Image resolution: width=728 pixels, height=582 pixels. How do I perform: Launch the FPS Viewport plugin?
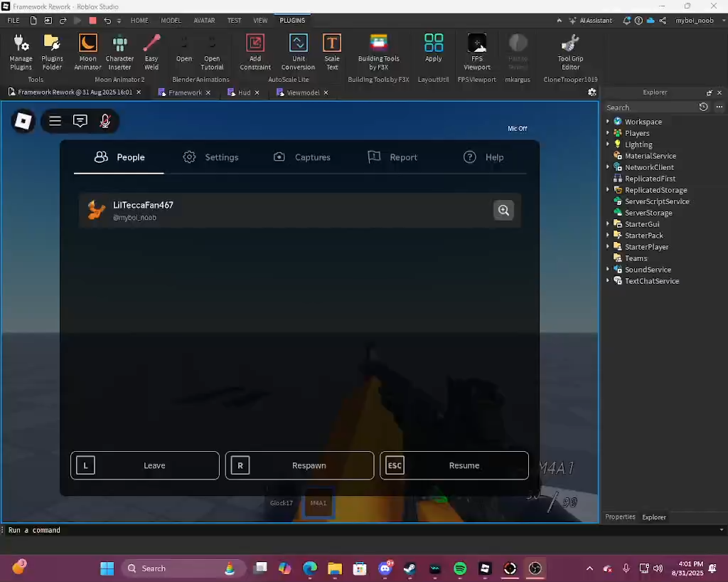pyautogui.click(x=476, y=50)
